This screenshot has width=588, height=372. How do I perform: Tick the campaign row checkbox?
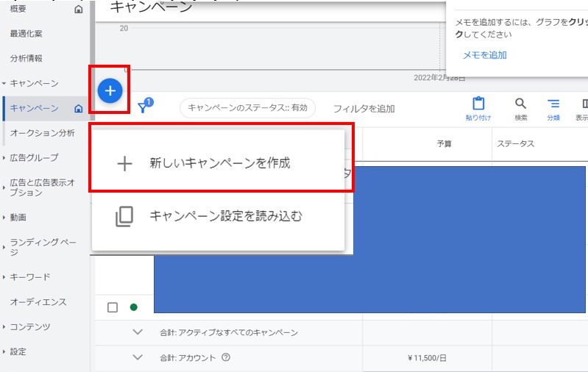pyautogui.click(x=113, y=307)
